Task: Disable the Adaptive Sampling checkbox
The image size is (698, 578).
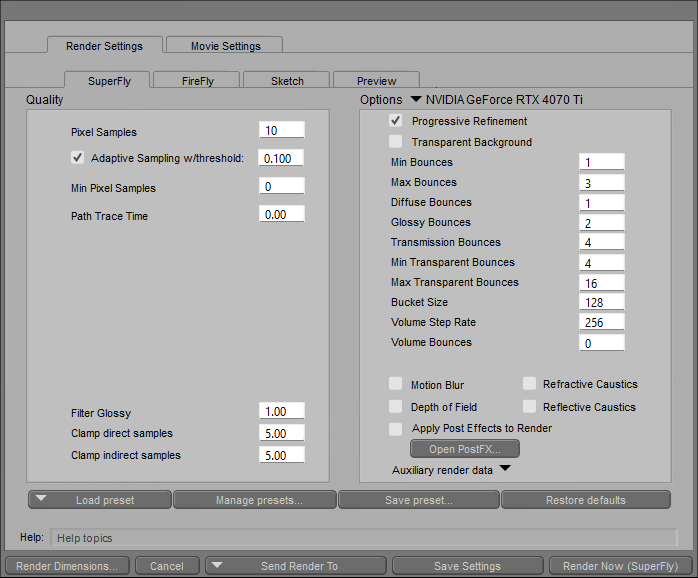Action: tap(78, 158)
